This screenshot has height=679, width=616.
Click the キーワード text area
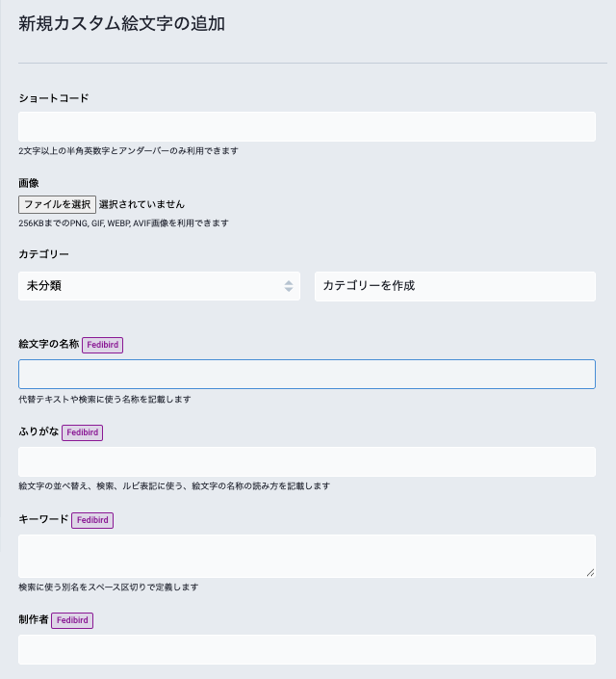(x=307, y=556)
